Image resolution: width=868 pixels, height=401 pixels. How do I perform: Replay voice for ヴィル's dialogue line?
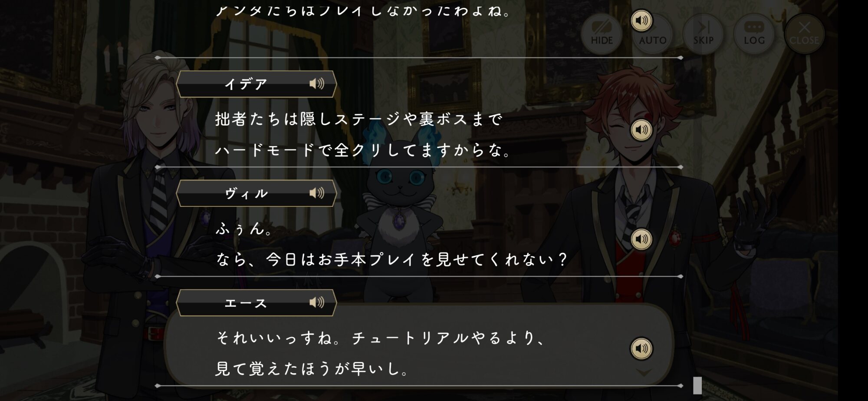coord(641,239)
